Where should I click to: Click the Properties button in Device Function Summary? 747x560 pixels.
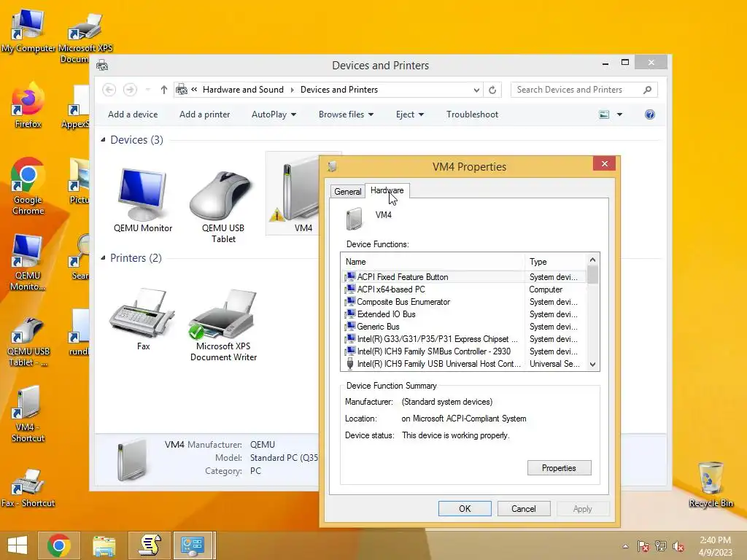coord(559,467)
